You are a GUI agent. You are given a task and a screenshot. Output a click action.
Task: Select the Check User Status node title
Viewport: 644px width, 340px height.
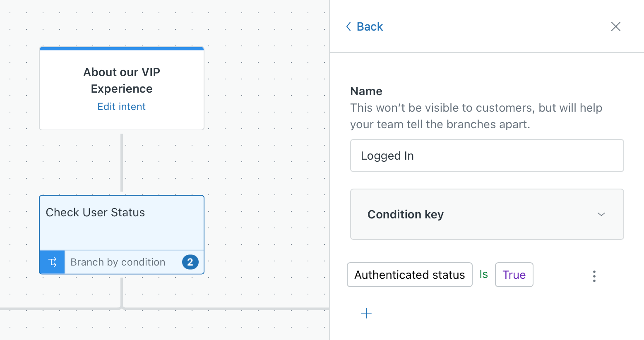click(96, 213)
